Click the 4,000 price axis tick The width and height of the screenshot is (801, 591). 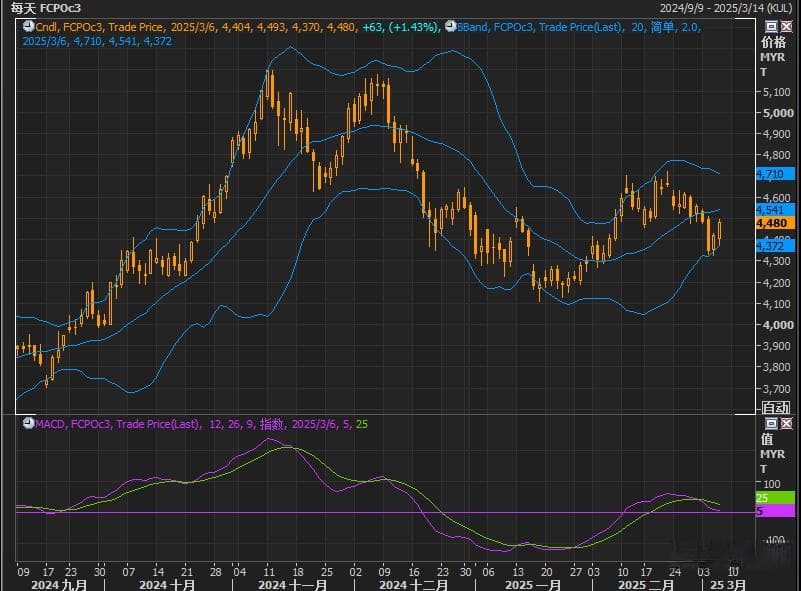pyautogui.click(x=778, y=325)
